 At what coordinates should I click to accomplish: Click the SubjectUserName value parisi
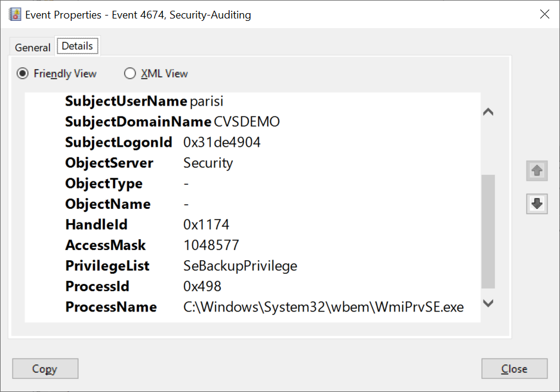click(207, 101)
